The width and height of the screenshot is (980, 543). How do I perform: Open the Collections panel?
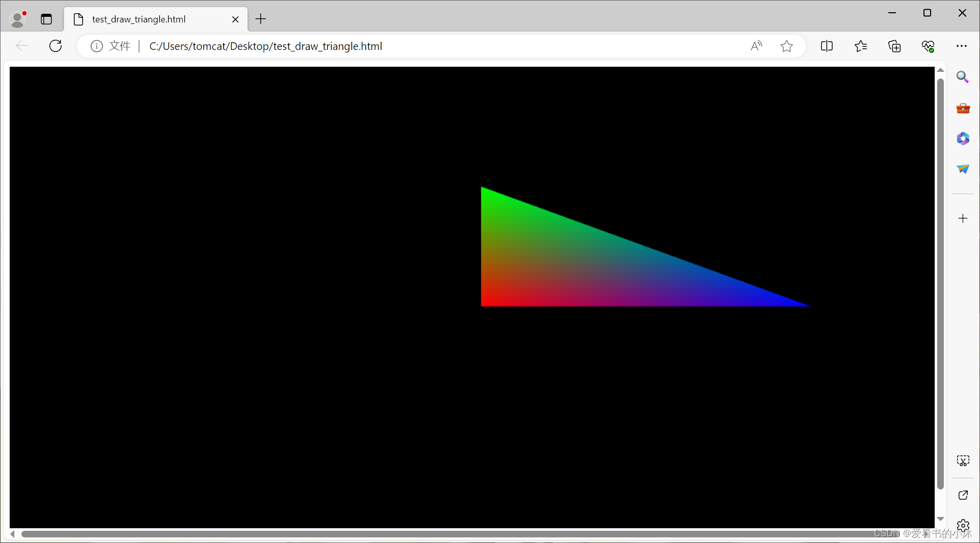pyautogui.click(x=894, y=46)
